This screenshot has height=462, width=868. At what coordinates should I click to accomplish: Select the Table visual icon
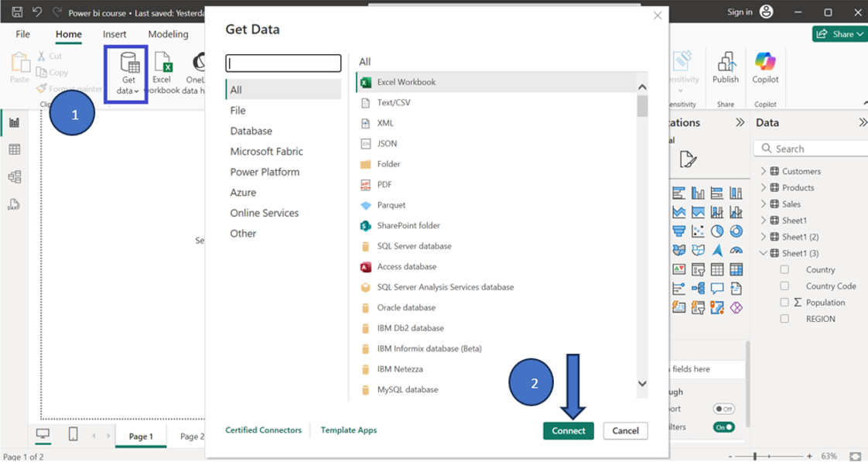718,268
